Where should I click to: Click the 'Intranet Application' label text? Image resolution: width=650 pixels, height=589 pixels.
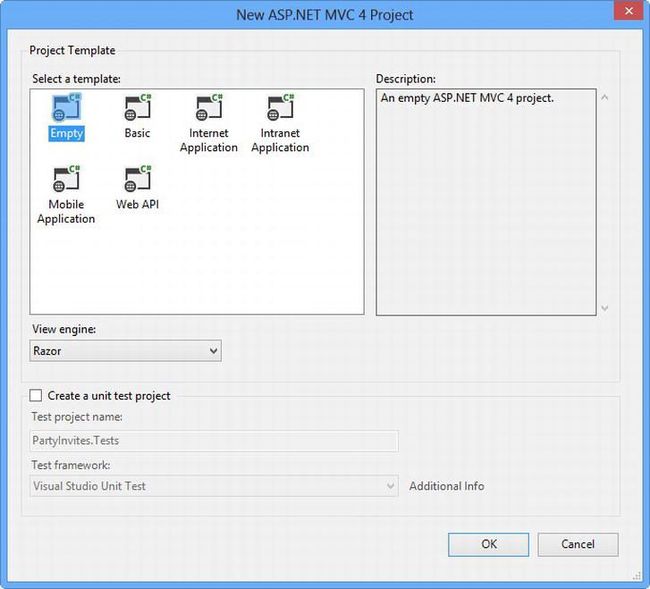tap(280, 140)
